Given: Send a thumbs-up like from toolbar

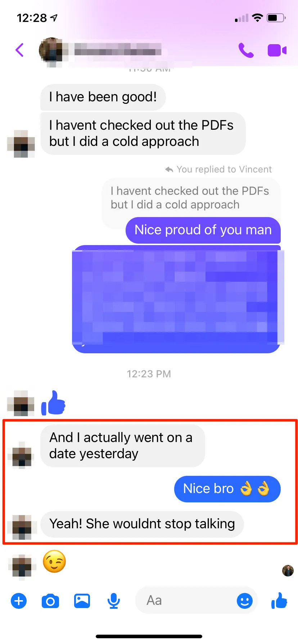Looking at the screenshot, I should [x=279, y=601].
